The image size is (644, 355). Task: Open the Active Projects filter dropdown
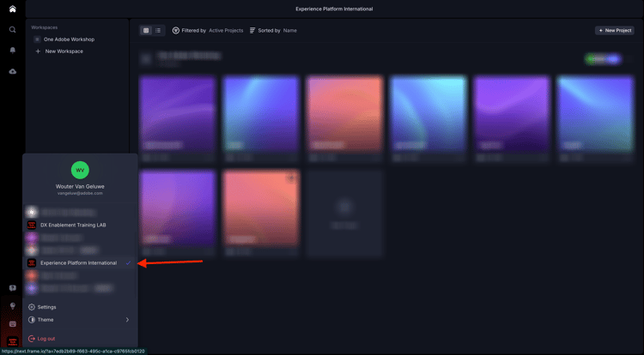(x=226, y=30)
